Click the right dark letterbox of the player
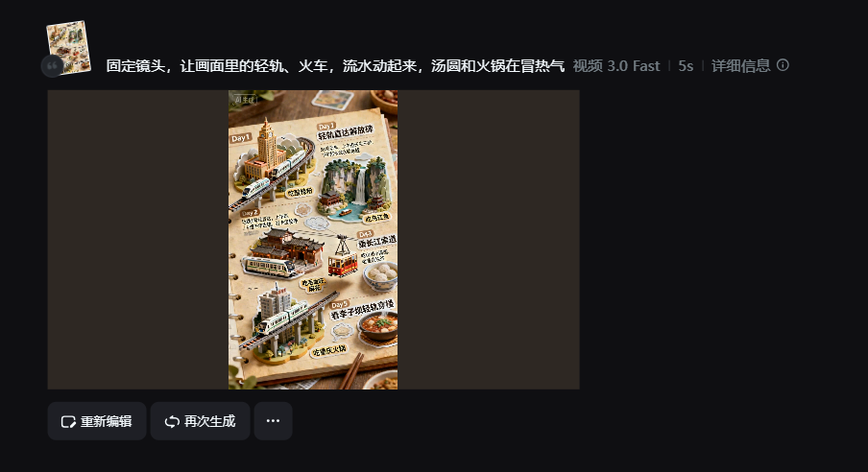The height and width of the screenshot is (472, 868). (x=488, y=240)
